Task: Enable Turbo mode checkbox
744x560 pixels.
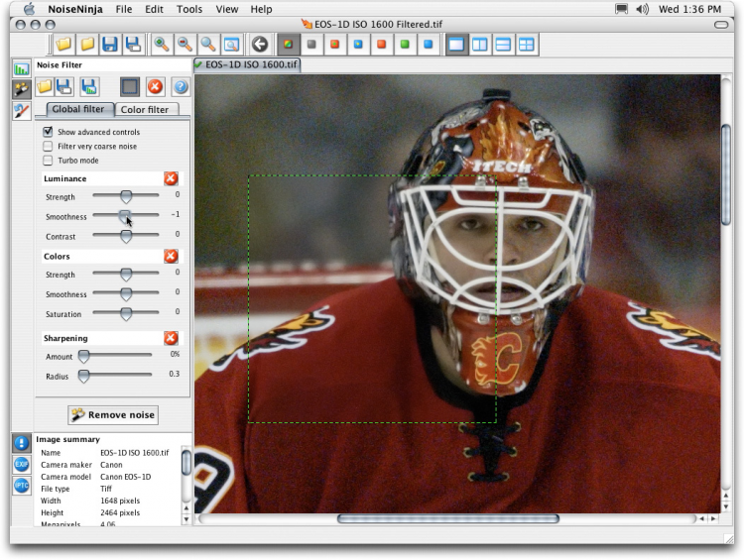Action: pos(48,161)
